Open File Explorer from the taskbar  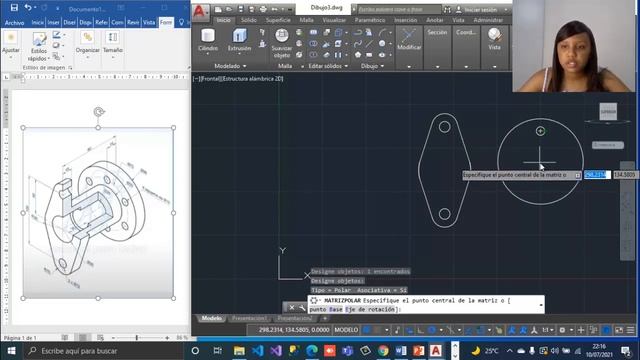pyautogui.click(x=240, y=351)
